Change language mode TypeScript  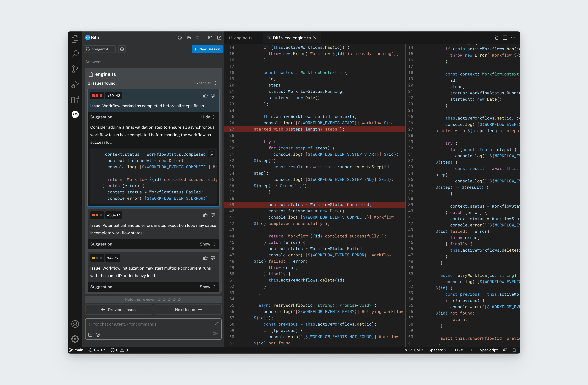coord(487,350)
